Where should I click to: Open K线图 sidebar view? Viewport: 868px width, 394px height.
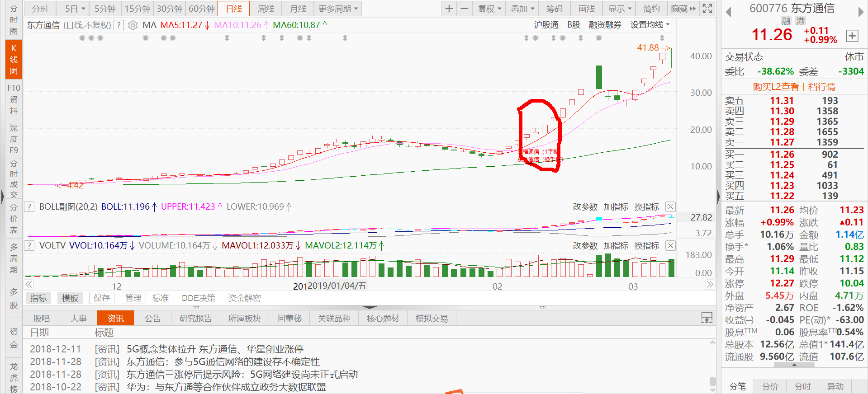point(14,59)
